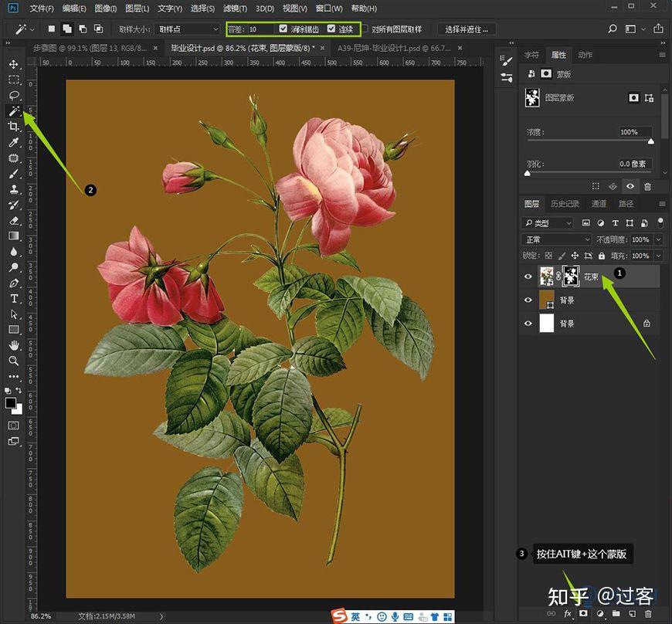Switch to the 通道 channels tab

599,204
